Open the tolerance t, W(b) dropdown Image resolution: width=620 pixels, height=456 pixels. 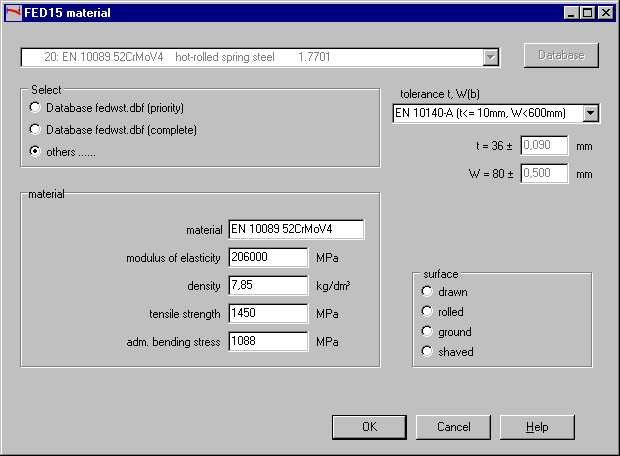(590, 113)
